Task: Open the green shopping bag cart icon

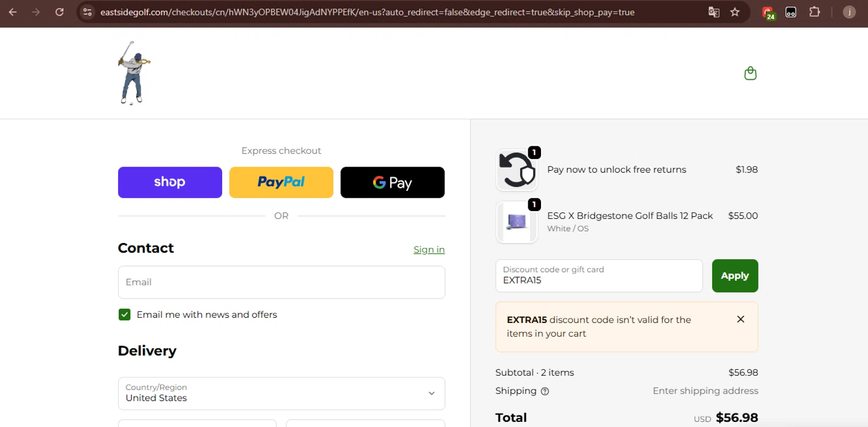Action: pyautogui.click(x=751, y=73)
